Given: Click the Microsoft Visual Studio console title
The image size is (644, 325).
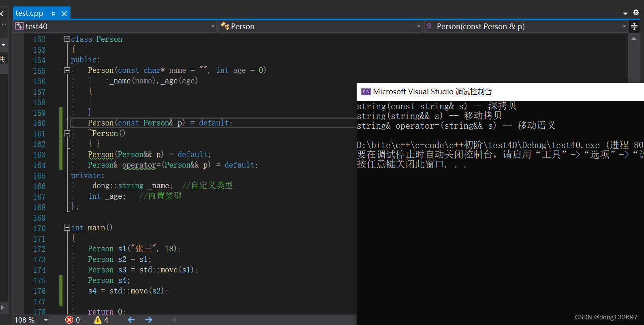Looking at the screenshot, I should click(432, 92).
